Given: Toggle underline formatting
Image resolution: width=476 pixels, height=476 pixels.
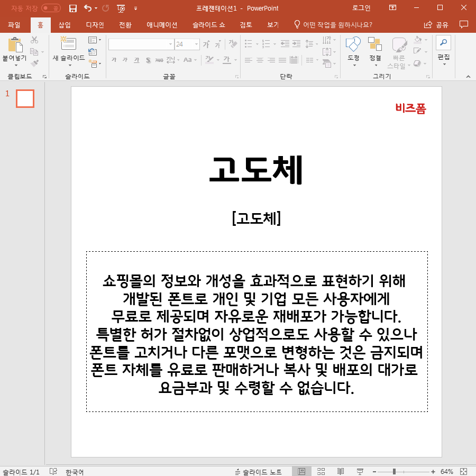Looking at the screenshot, I should 136,60.
